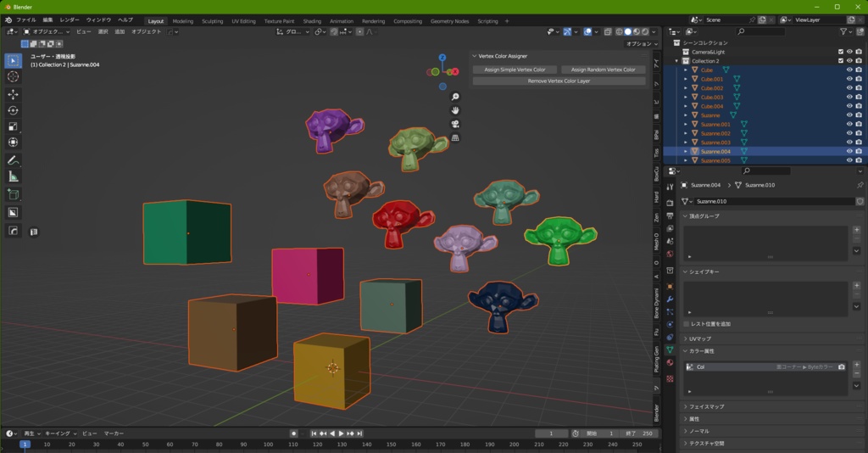
Task: Open the object mode dropdown オブジェク...
Action: tap(47, 31)
